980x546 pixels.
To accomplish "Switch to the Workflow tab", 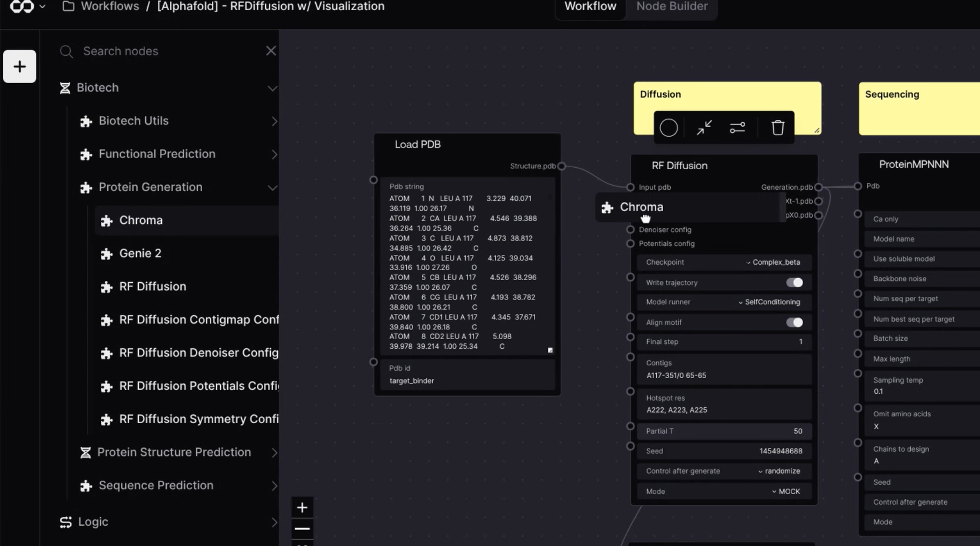I will tap(590, 6).
